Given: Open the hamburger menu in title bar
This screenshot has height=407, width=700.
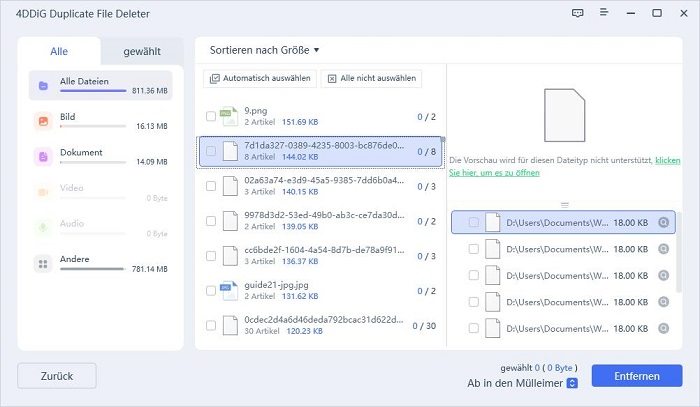Looking at the screenshot, I should pos(604,12).
